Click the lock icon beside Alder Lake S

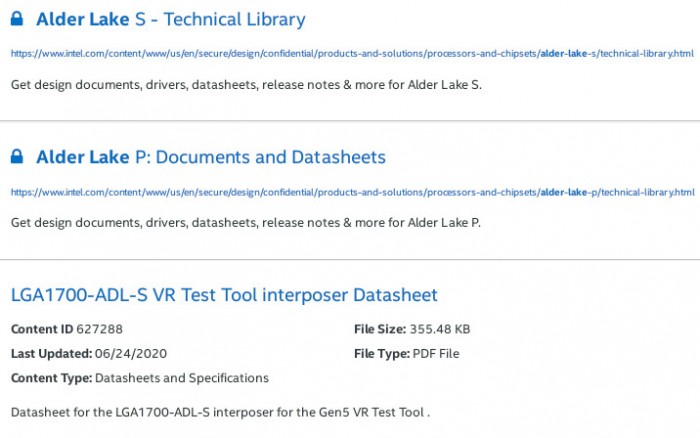[17, 19]
